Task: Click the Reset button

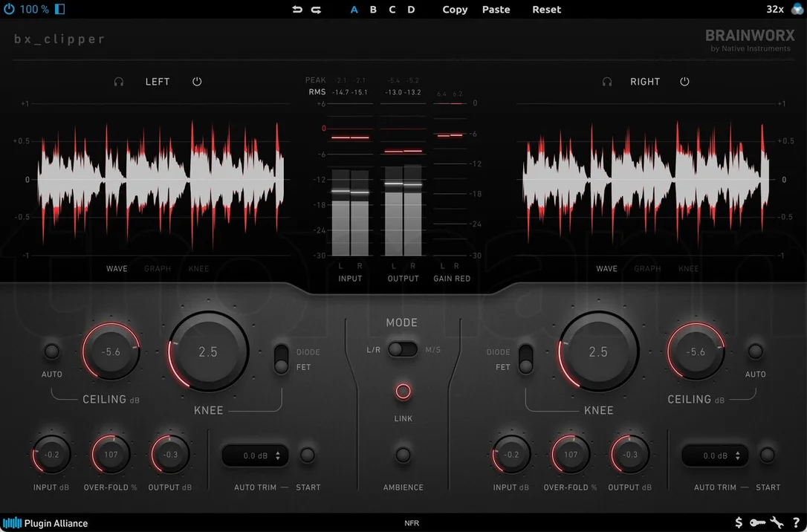Action: [x=547, y=9]
